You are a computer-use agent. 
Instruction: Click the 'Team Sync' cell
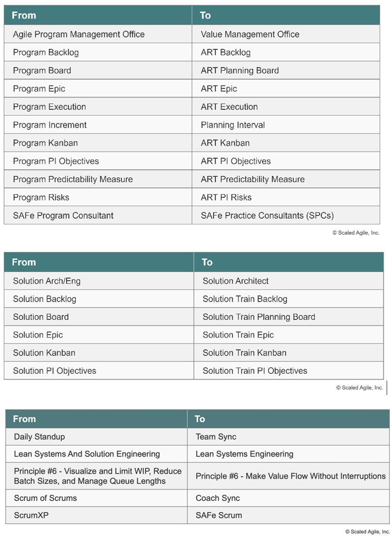pos(288,437)
